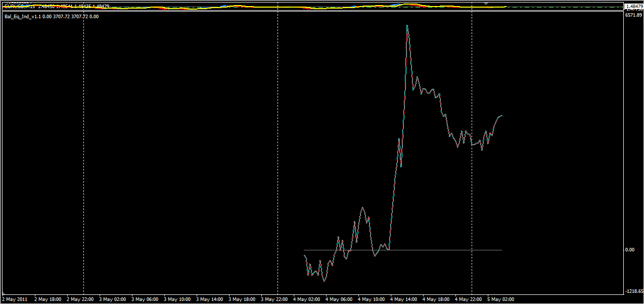This screenshot has height=304, width=644.
Task: Select the 4 May 14:00 time label
Action: [404, 299]
